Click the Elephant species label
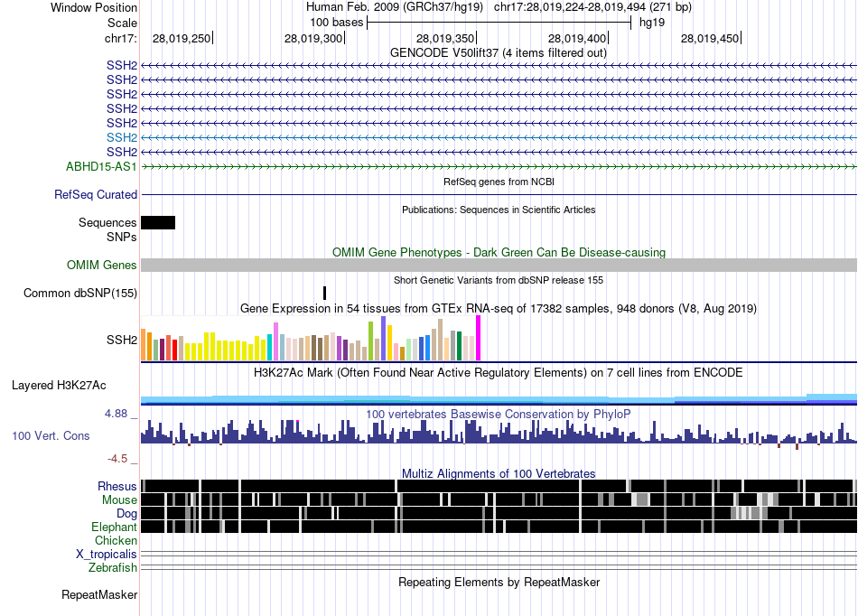Viewport: 858px width, 616px height. coord(114,527)
